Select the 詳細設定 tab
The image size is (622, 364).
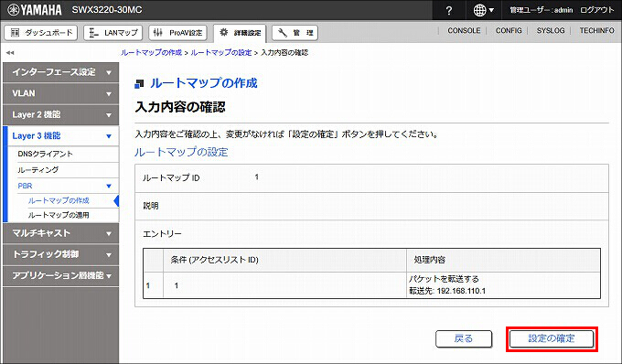[x=240, y=33]
